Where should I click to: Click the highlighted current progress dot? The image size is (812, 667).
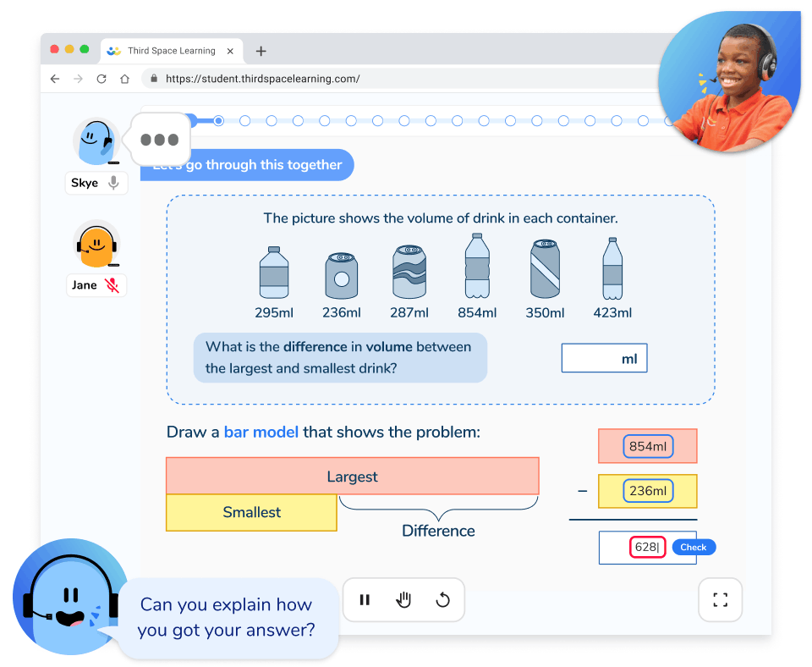point(218,121)
